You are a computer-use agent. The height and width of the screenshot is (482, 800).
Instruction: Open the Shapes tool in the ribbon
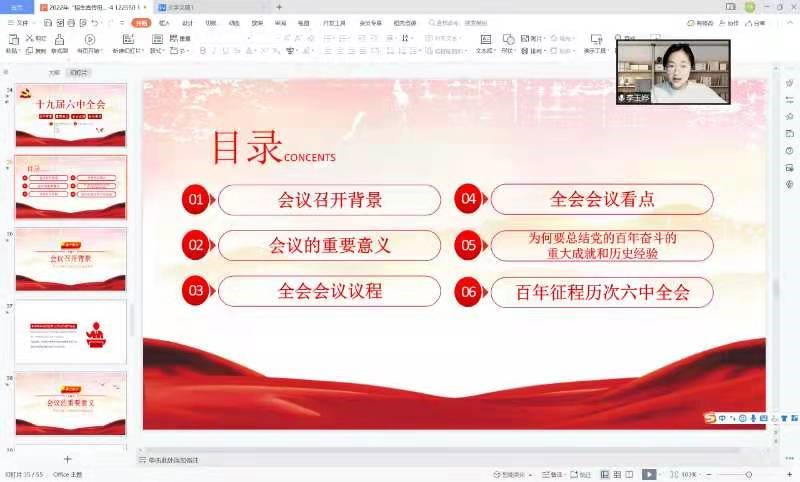tap(508, 42)
